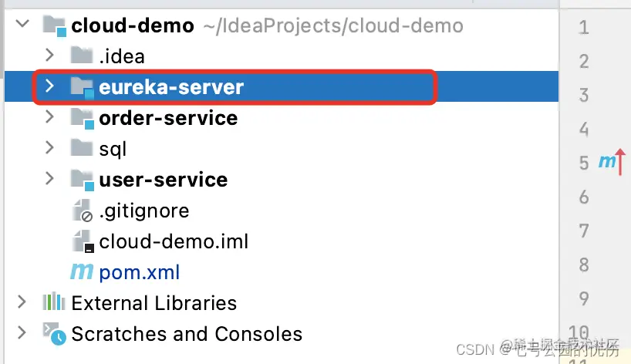Select the eureka-server module label
The width and height of the screenshot is (631, 364).
[171, 87]
